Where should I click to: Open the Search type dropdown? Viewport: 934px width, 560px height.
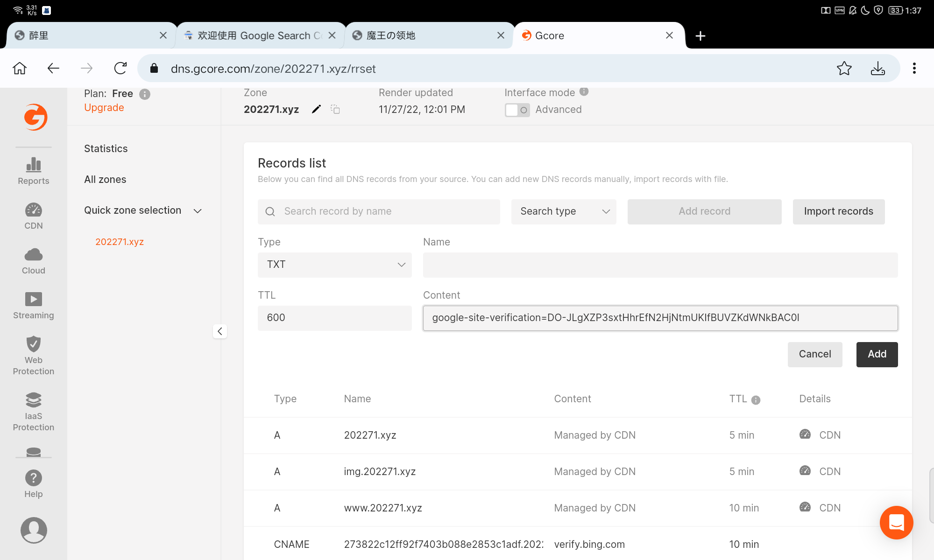(x=563, y=211)
